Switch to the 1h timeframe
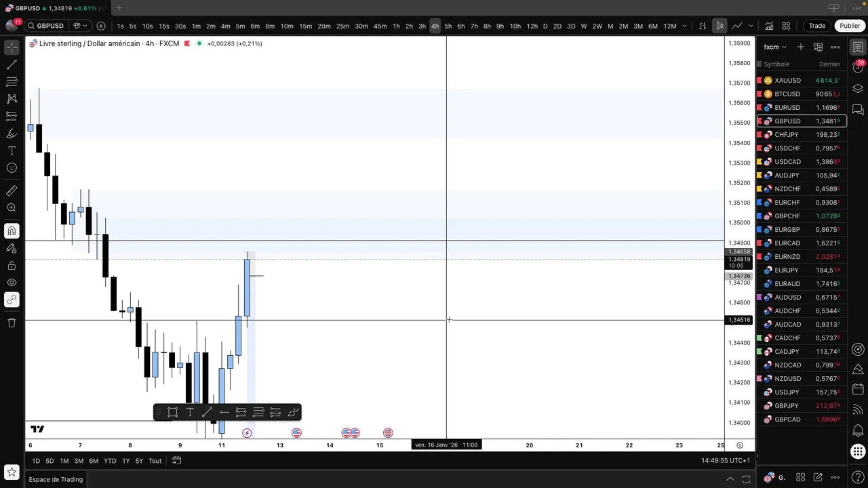This screenshot has height=488, width=868. [396, 26]
